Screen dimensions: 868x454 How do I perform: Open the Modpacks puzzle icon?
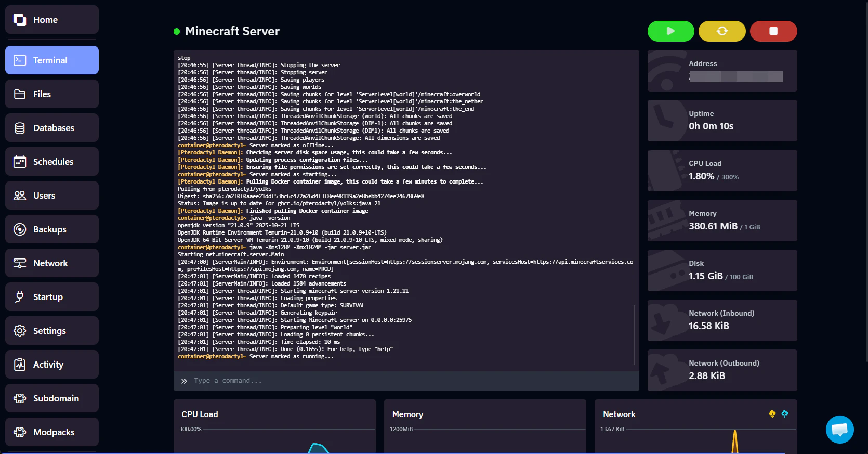(x=20, y=432)
